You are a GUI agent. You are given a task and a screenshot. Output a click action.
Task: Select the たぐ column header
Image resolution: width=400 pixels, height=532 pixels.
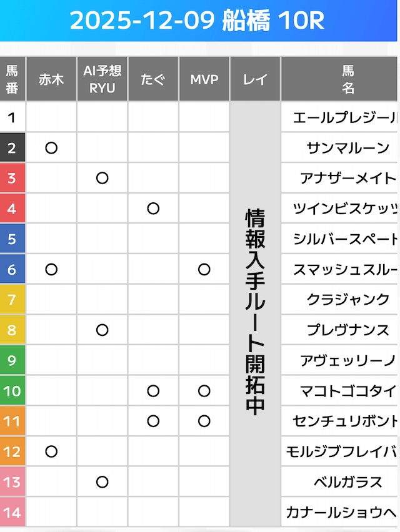click(153, 79)
